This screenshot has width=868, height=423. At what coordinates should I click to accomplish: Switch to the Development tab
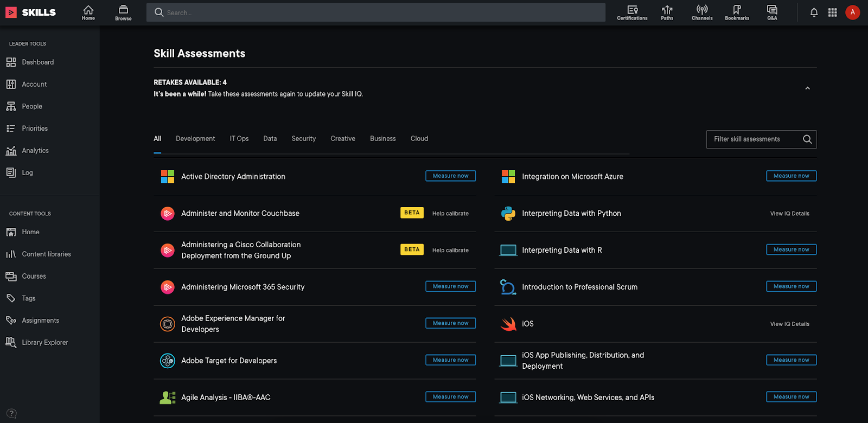click(195, 139)
